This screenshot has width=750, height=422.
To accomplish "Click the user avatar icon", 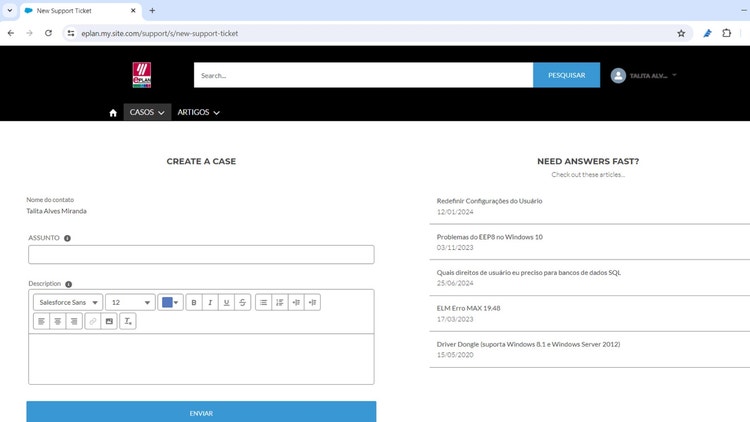I will point(618,76).
